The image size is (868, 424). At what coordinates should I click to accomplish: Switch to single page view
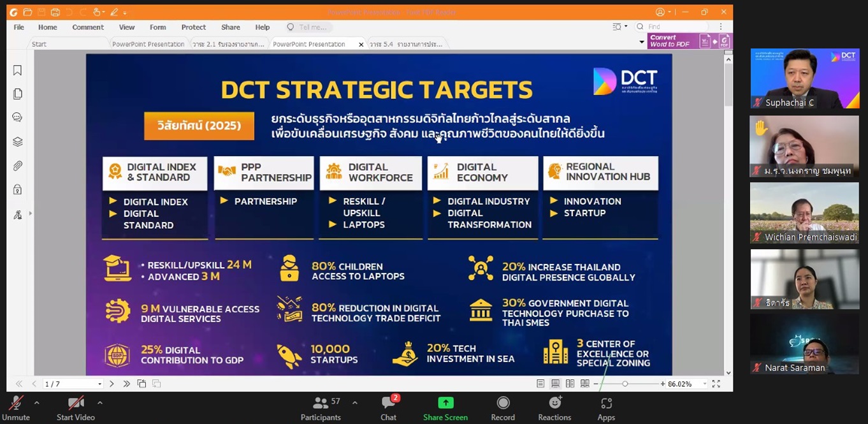click(x=540, y=384)
